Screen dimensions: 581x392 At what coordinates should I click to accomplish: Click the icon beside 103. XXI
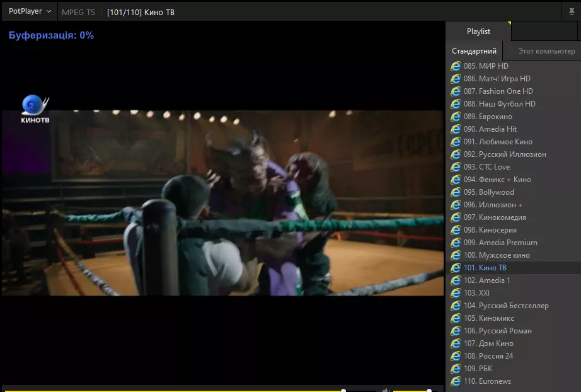tap(456, 292)
